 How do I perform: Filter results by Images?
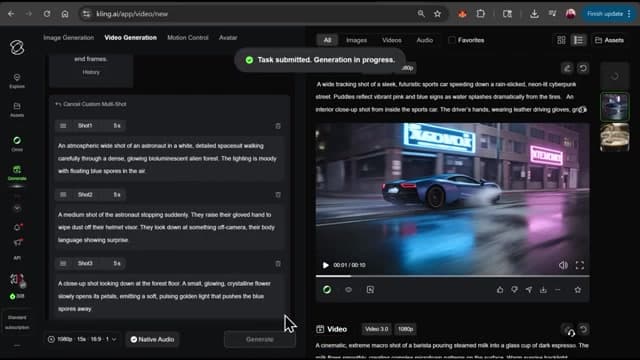click(356, 40)
